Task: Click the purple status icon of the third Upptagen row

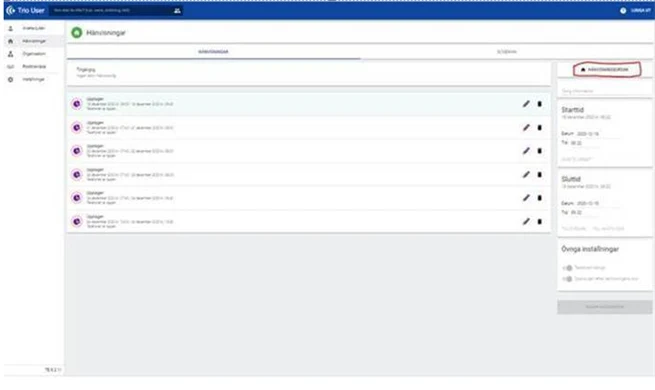Action: click(76, 151)
